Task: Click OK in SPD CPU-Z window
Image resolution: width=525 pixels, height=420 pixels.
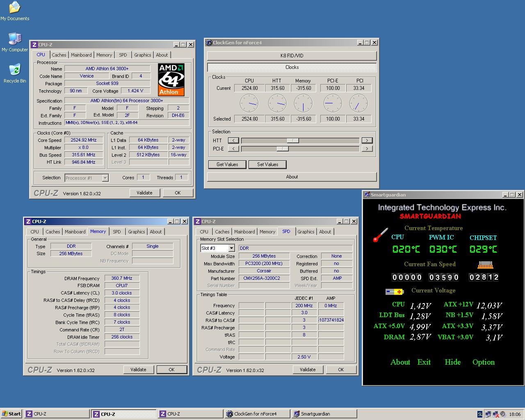Action: click(x=341, y=370)
